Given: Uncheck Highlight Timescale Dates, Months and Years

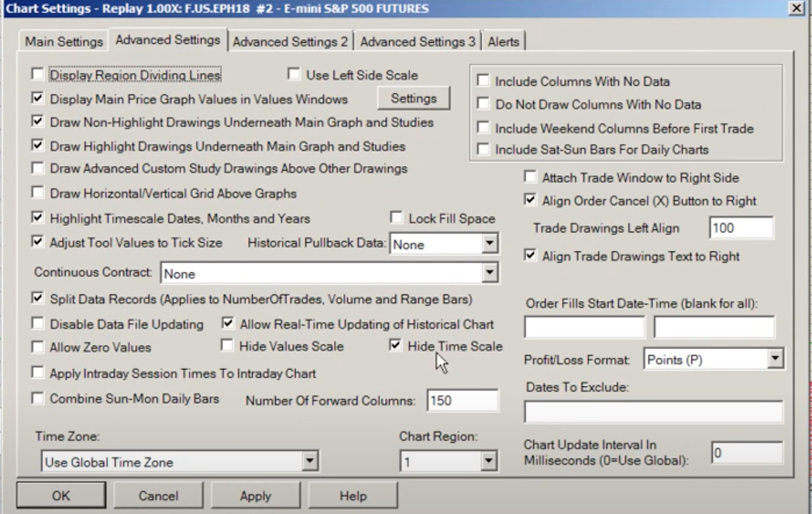Looking at the screenshot, I should [37, 217].
